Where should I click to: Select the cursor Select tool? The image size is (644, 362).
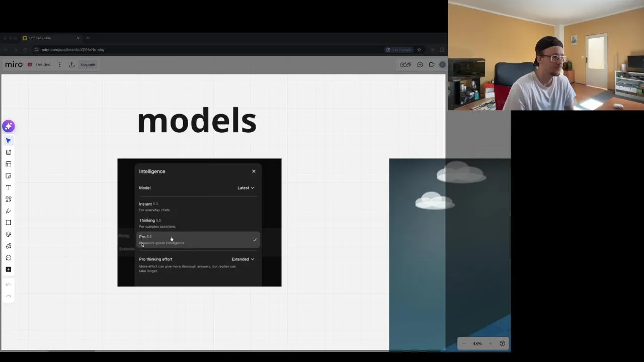[9, 141]
